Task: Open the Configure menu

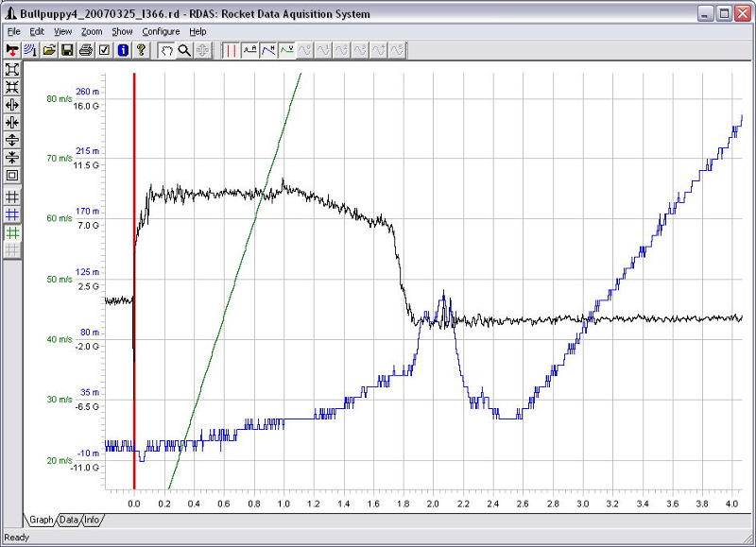Action: [x=161, y=31]
